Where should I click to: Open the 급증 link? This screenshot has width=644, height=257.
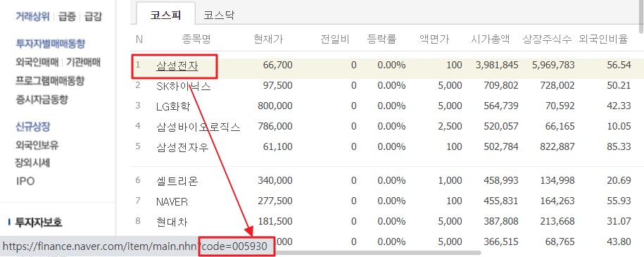pos(67,17)
